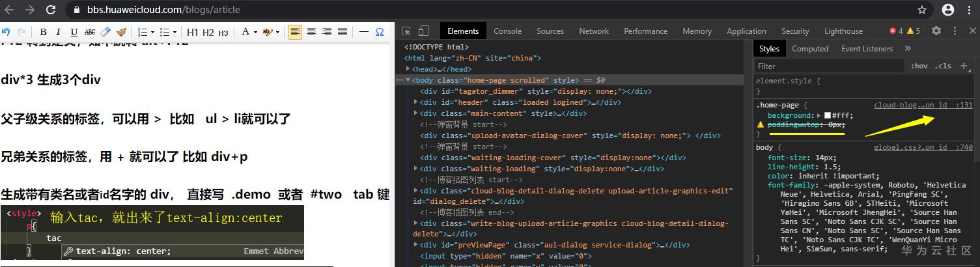Open the bulleted list style dropdown
Image resolution: width=980 pixels, height=267 pixels.
pos(175,32)
